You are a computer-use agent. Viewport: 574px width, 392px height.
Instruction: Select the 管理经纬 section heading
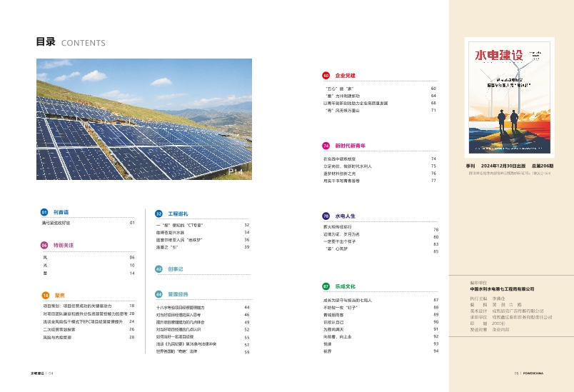pos(178,294)
